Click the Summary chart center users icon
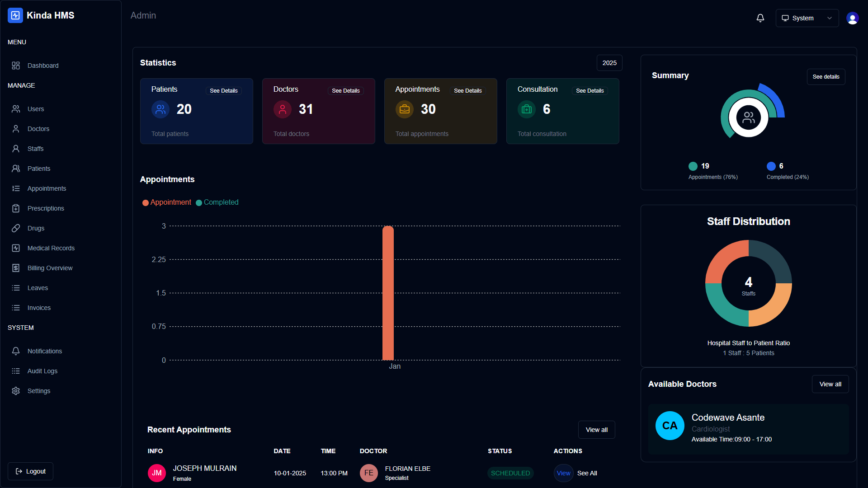The image size is (868, 488). 748,117
